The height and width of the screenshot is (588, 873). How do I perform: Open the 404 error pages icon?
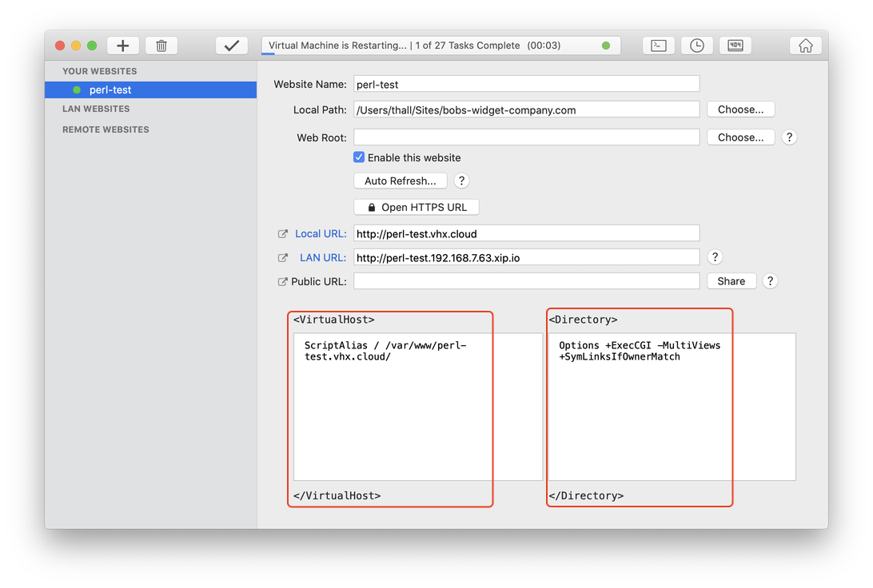tap(735, 46)
